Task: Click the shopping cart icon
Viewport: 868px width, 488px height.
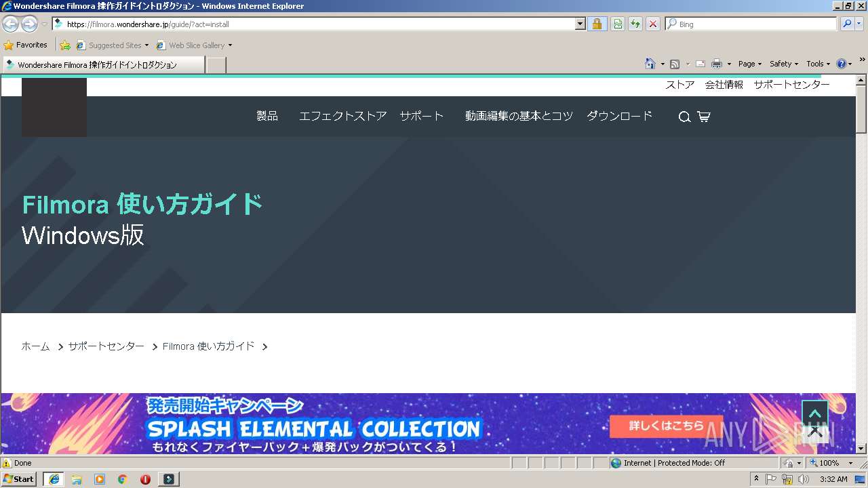Action: click(703, 117)
